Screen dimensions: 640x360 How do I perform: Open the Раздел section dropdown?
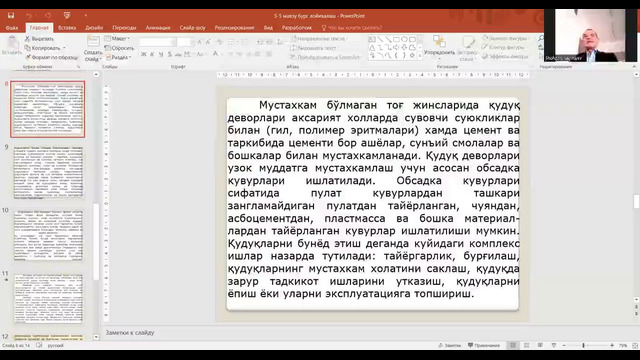[x=119, y=57]
